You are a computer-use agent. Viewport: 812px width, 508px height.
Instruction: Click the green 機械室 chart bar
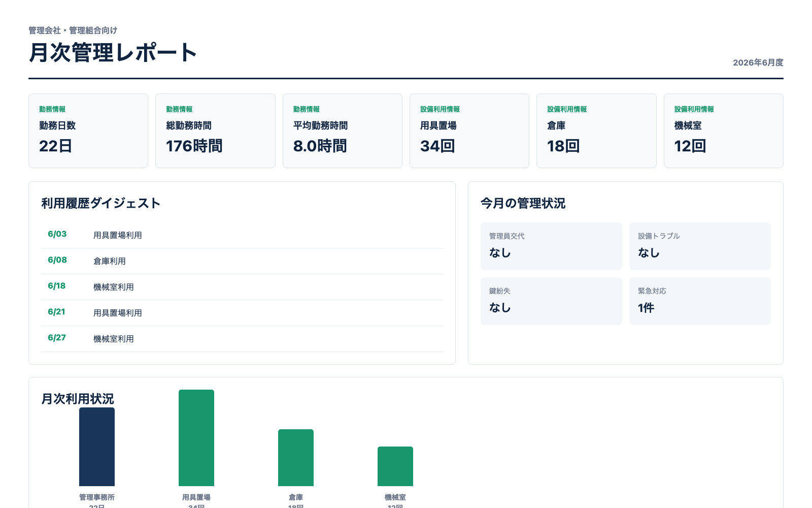click(x=395, y=466)
